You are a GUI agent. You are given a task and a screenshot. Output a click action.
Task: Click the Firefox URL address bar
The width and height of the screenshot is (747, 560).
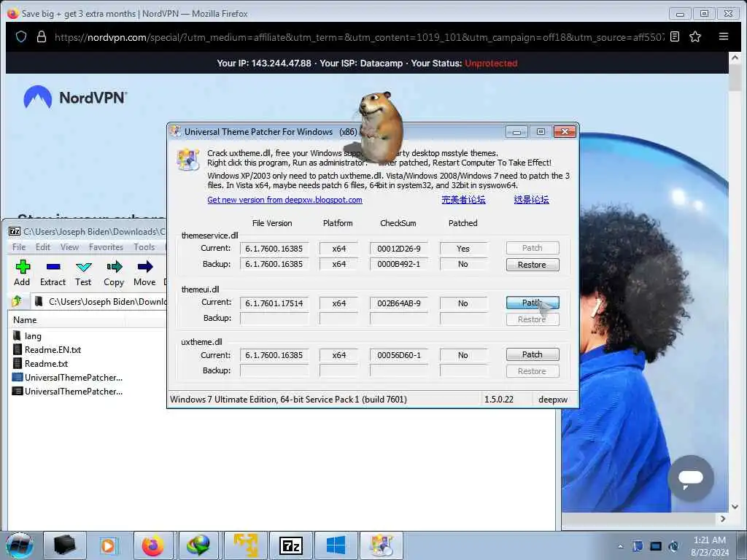pyautogui.click(x=359, y=37)
